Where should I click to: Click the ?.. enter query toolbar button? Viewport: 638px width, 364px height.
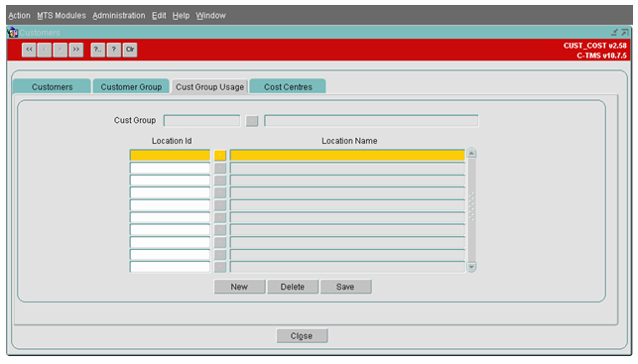point(97,50)
